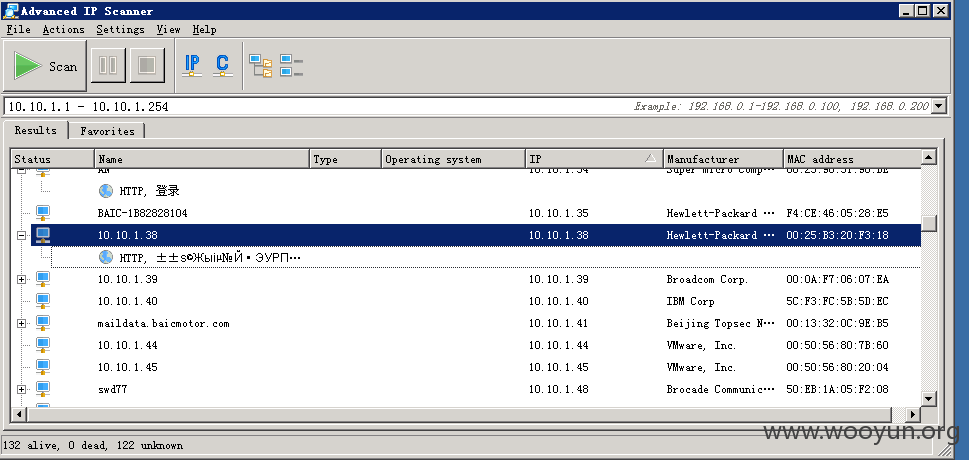The image size is (969, 460).
Task: Open the Help menu
Action: [x=205, y=29]
